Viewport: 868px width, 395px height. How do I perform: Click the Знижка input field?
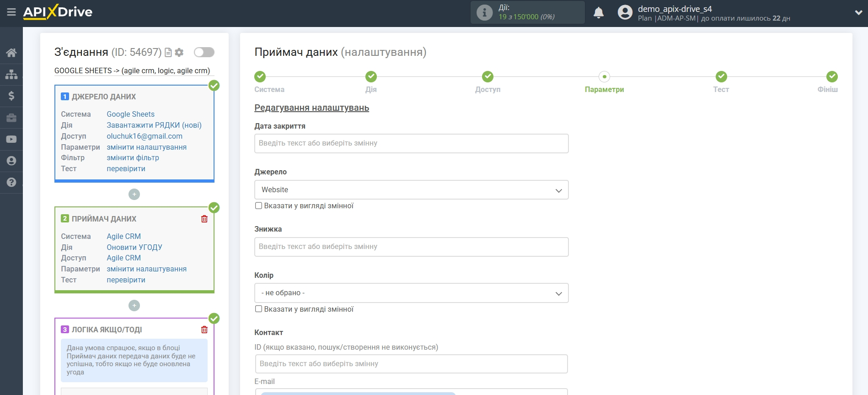(x=412, y=247)
